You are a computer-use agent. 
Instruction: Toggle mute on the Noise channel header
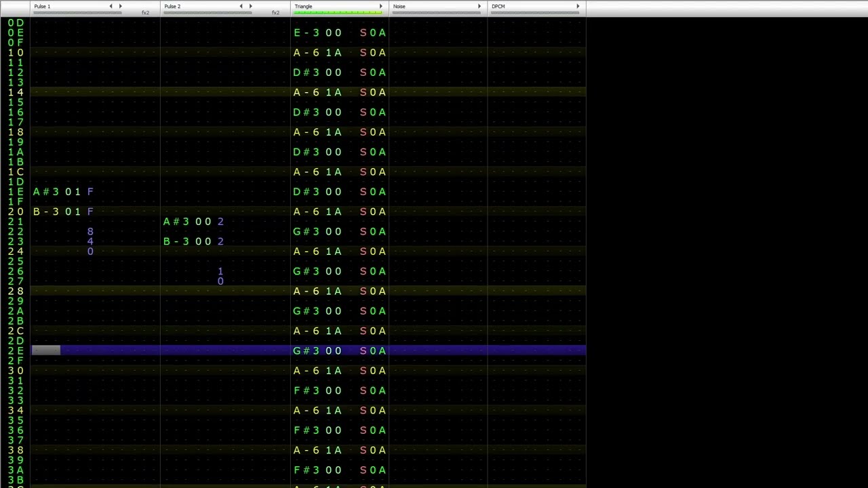point(399,6)
